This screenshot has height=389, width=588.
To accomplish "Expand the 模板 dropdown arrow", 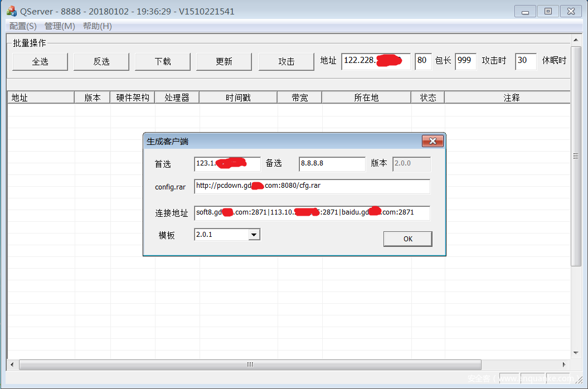I will (254, 235).
